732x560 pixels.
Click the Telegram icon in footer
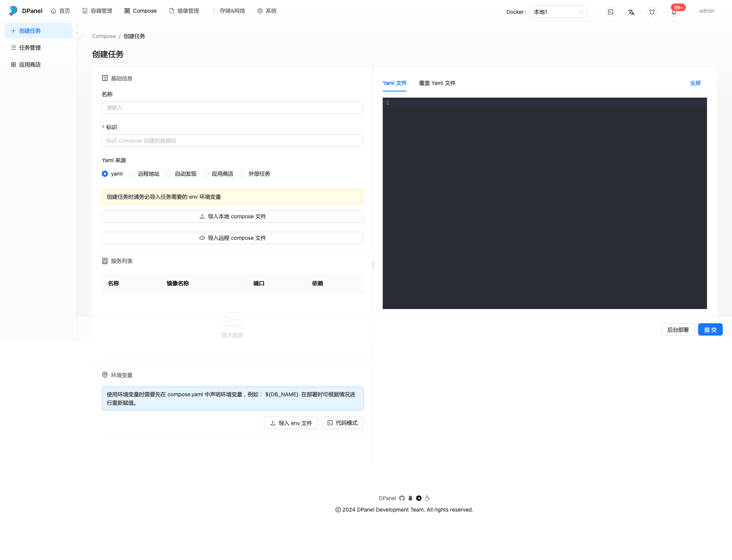coord(419,498)
